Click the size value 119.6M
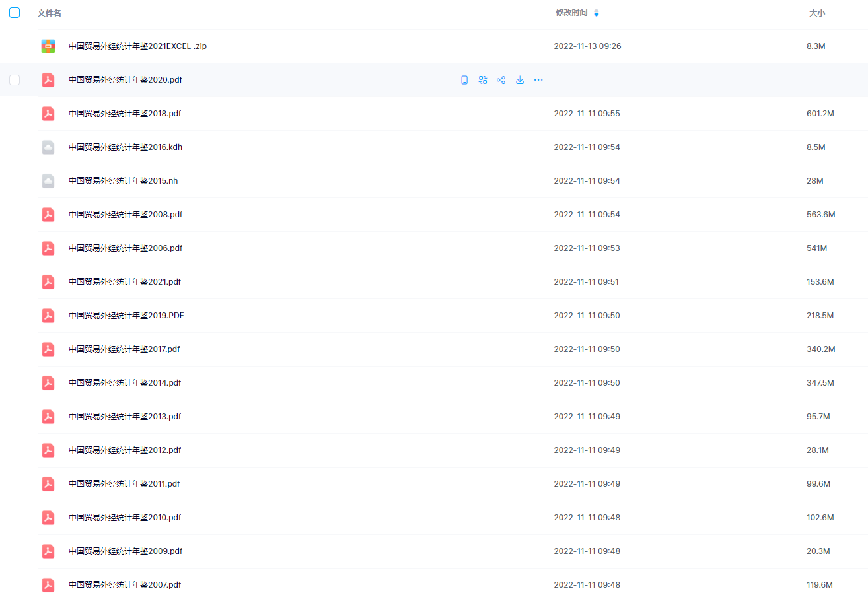Viewport: 868px width, 597px height. pos(820,585)
